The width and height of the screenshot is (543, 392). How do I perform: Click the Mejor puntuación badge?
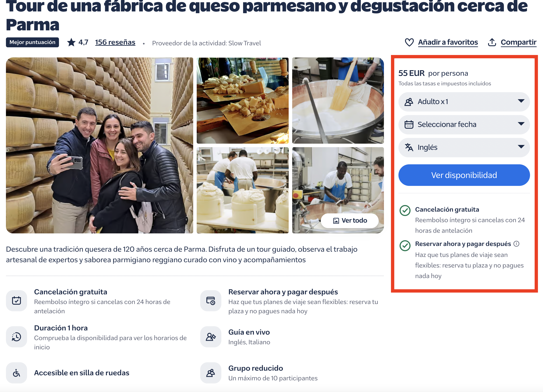click(x=33, y=42)
